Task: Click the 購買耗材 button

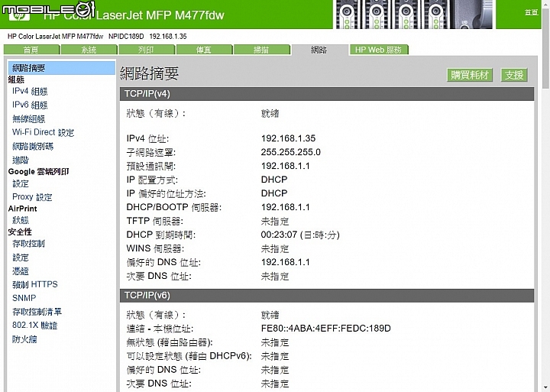Action: pos(470,75)
